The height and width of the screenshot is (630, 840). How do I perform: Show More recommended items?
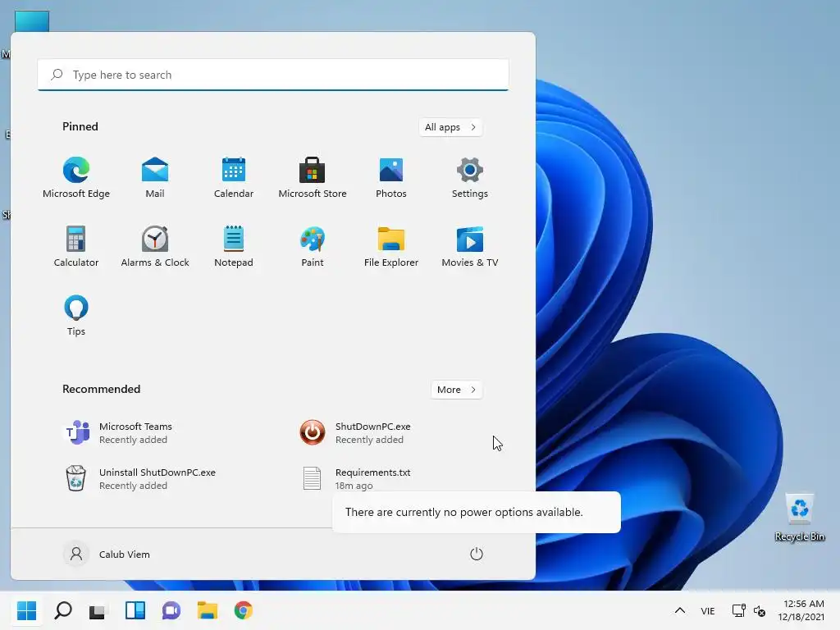tap(456, 390)
